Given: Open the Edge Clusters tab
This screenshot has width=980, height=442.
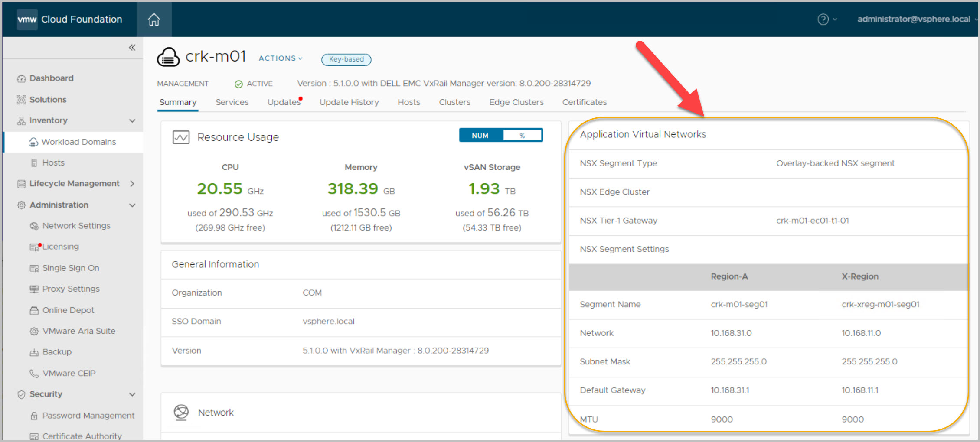Looking at the screenshot, I should (516, 102).
